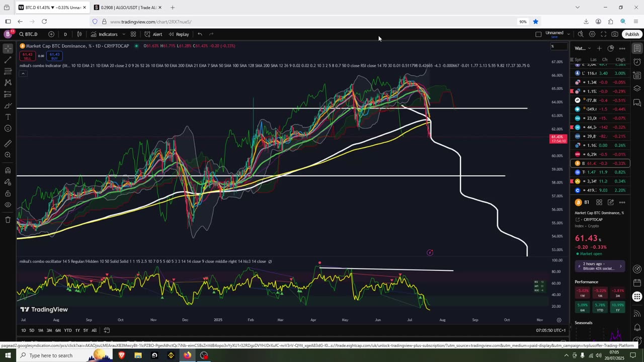This screenshot has width=644, height=362.
Task: Change the D timeframe interval
Action: [x=65, y=34]
